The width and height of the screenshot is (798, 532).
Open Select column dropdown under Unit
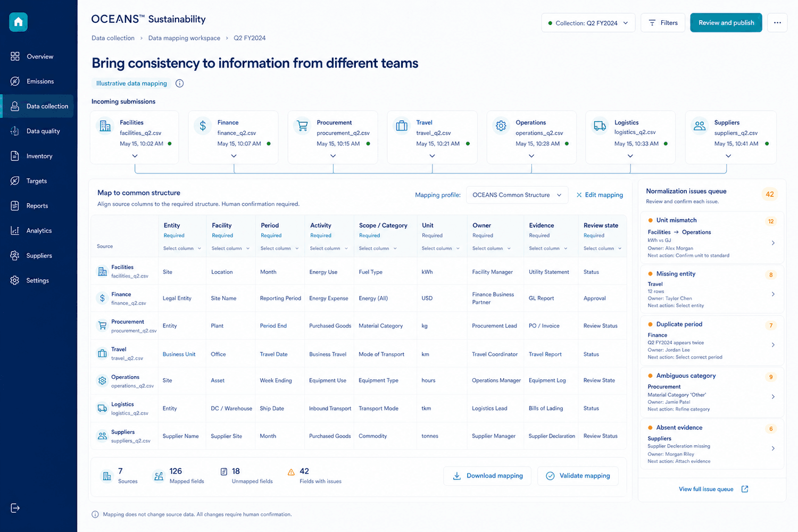click(441, 248)
